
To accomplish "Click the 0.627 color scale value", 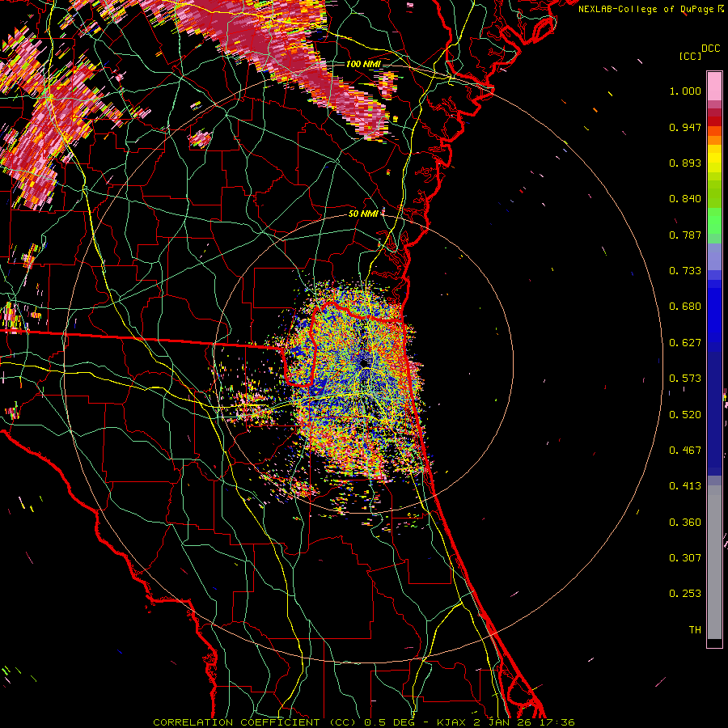I will [x=685, y=343].
